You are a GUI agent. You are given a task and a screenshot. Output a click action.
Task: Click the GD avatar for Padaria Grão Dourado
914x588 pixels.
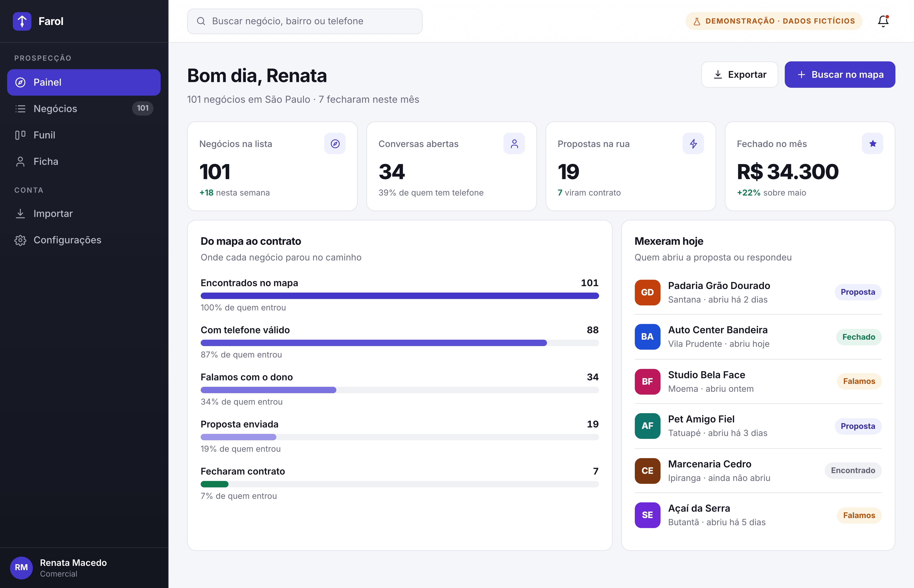[x=647, y=293]
